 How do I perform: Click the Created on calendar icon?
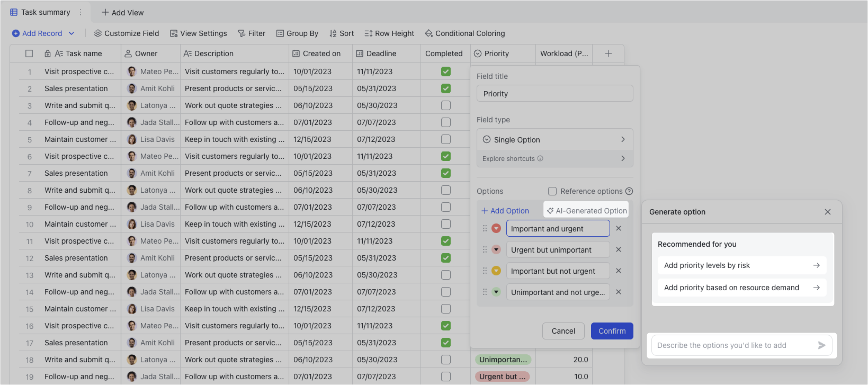(296, 53)
